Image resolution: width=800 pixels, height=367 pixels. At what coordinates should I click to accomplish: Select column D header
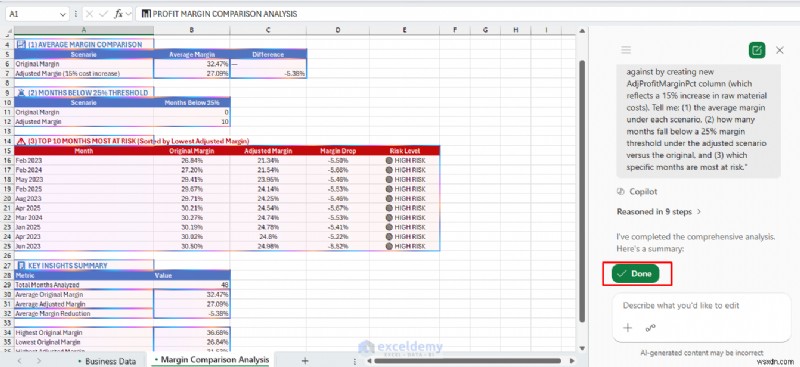tap(338, 30)
